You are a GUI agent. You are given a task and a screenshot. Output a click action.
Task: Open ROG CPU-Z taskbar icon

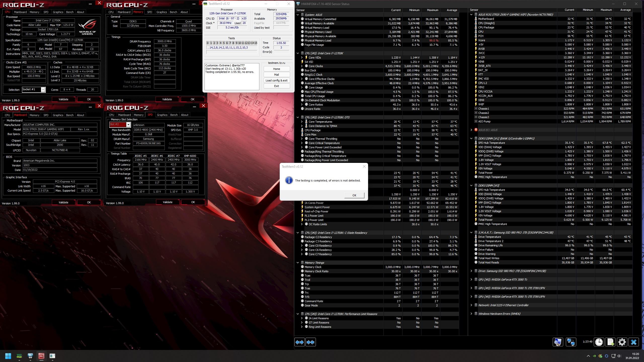tap(41, 356)
